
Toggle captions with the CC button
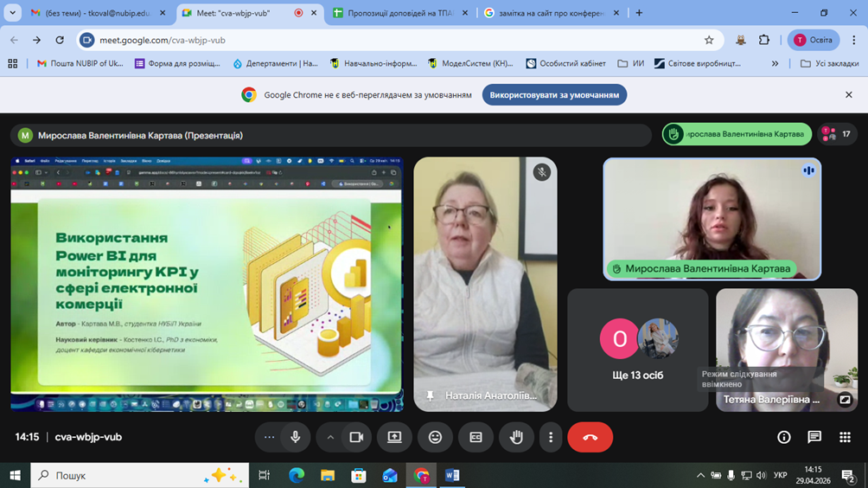(475, 437)
